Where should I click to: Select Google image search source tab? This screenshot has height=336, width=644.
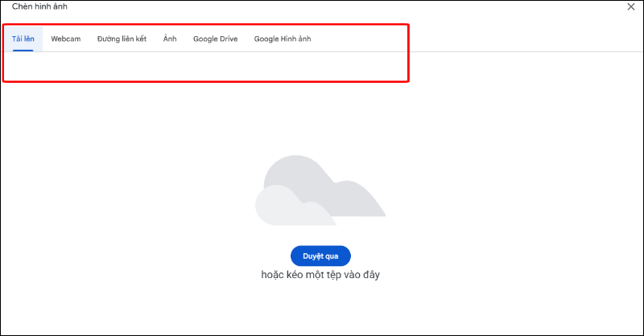(282, 39)
